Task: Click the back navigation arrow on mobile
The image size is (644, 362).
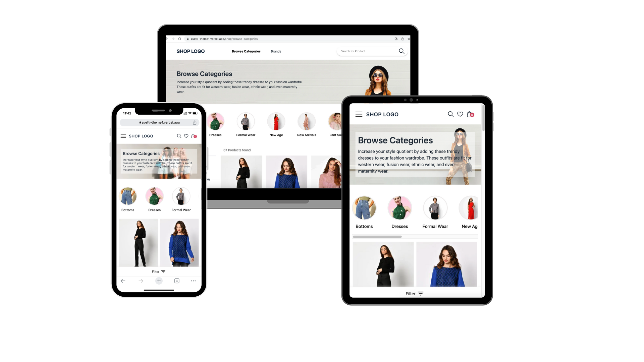Action: click(x=123, y=281)
